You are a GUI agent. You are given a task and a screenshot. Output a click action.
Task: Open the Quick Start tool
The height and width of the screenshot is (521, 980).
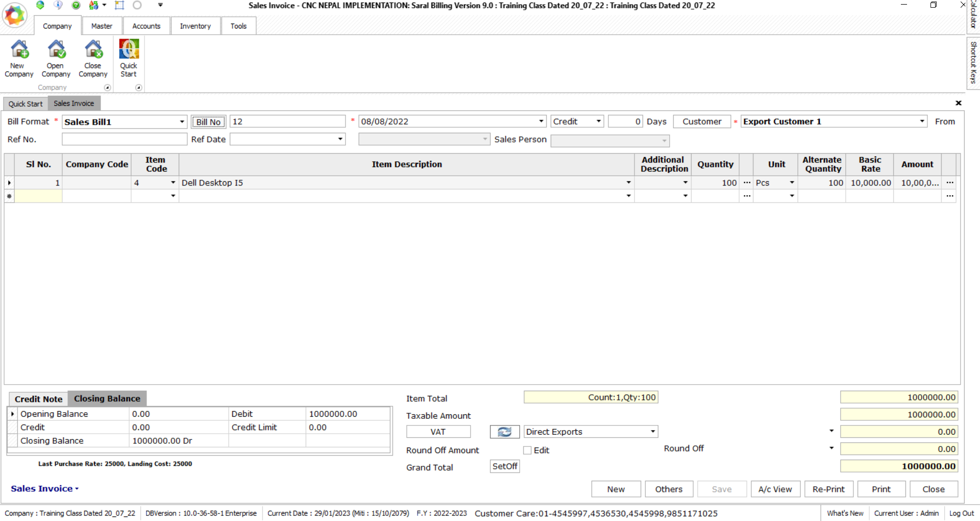pos(128,57)
